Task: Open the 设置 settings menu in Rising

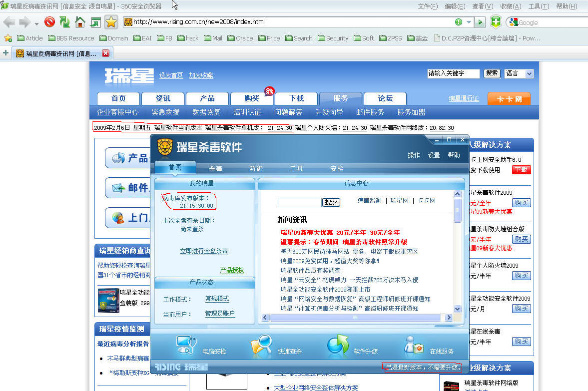Action: pos(434,155)
